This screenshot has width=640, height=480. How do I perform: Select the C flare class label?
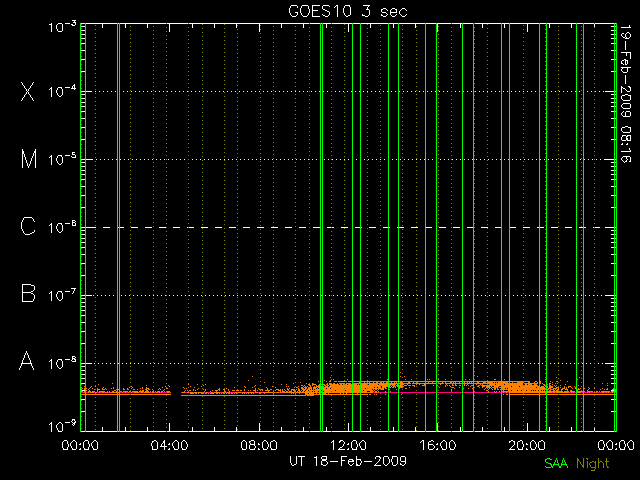click(x=28, y=227)
